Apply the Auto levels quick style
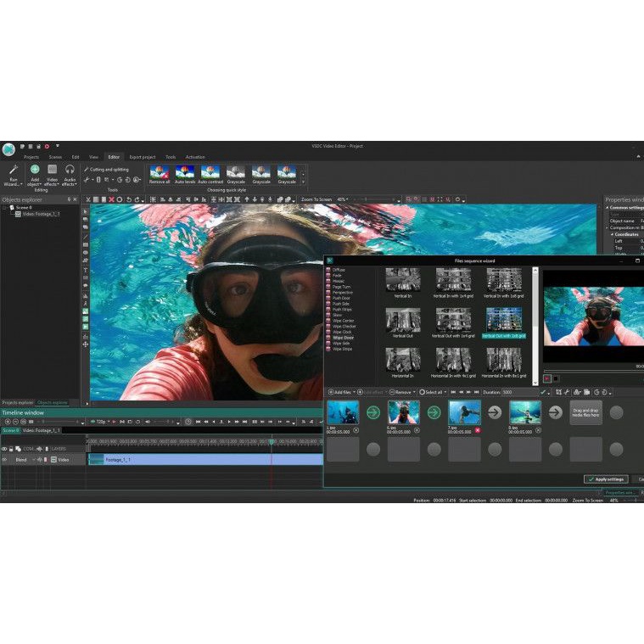Image resolution: width=644 pixels, height=644 pixels. click(x=185, y=173)
